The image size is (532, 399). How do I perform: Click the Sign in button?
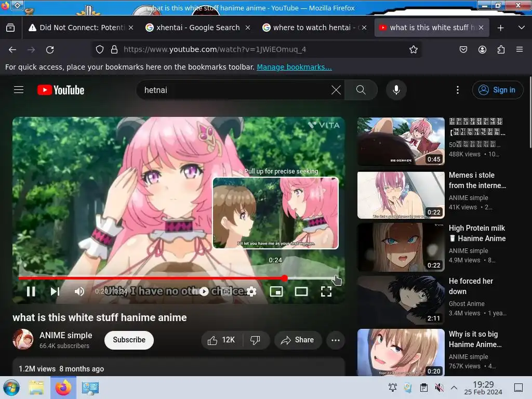[497, 90]
